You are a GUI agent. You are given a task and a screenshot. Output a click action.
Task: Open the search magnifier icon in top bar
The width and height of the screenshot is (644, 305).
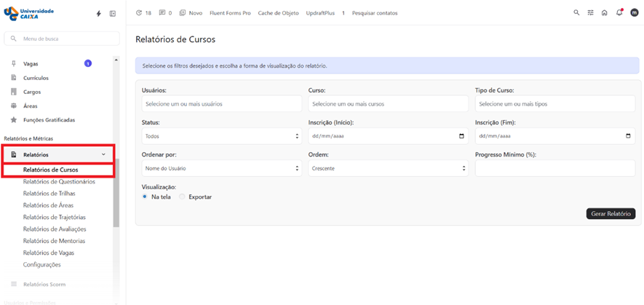[576, 13]
